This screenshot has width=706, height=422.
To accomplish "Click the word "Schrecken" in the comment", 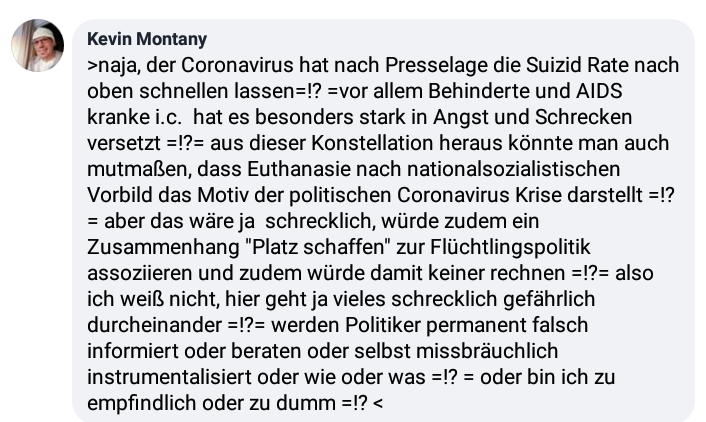I will tap(584, 117).
